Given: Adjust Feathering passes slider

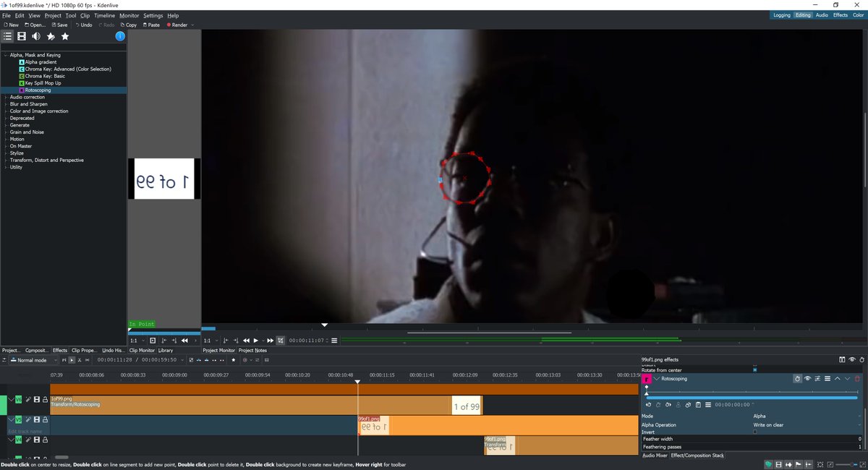Looking at the screenshot, I should (x=751, y=447).
